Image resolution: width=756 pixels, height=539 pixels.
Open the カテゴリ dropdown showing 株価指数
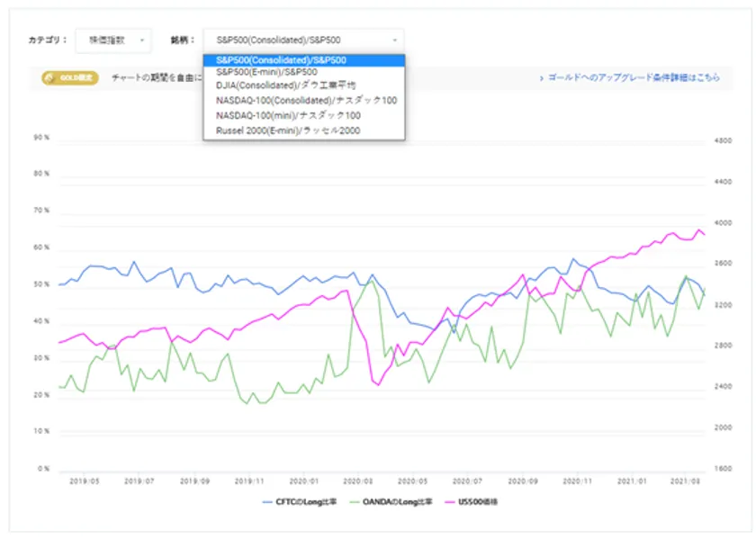113,40
